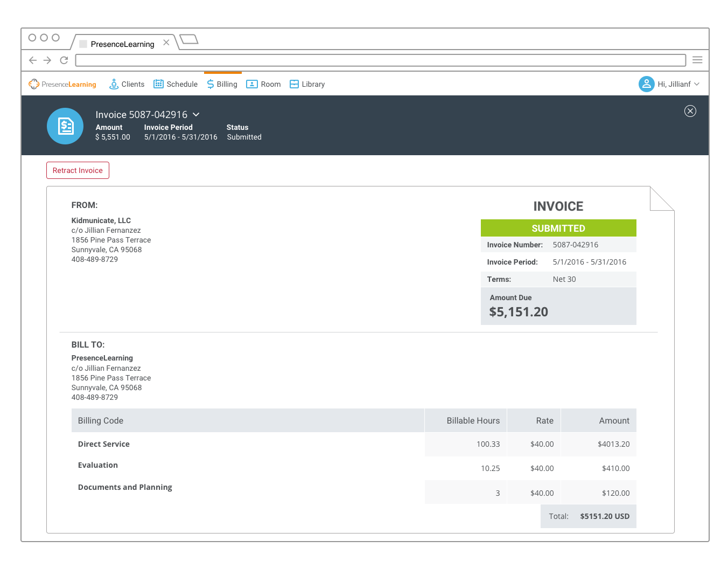This screenshot has height=575, width=728.
Task: Click invoice number 5087-042916 in details
Action: [x=576, y=245]
